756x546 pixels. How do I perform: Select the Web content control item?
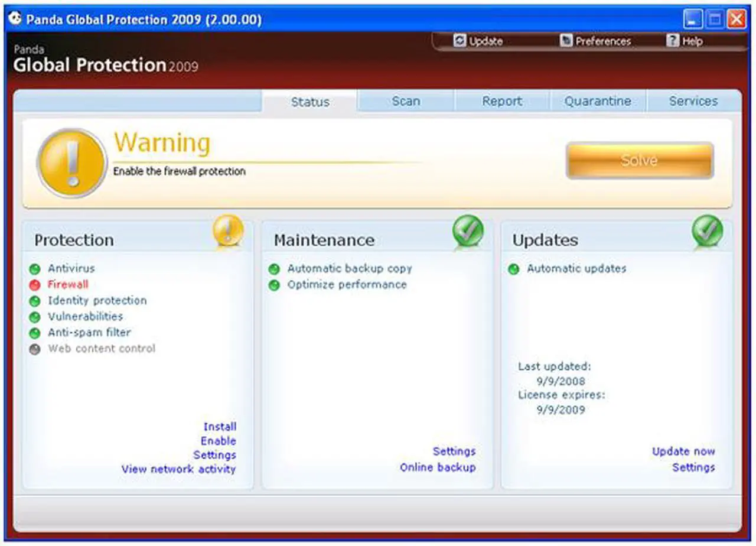pyautogui.click(x=102, y=349)
